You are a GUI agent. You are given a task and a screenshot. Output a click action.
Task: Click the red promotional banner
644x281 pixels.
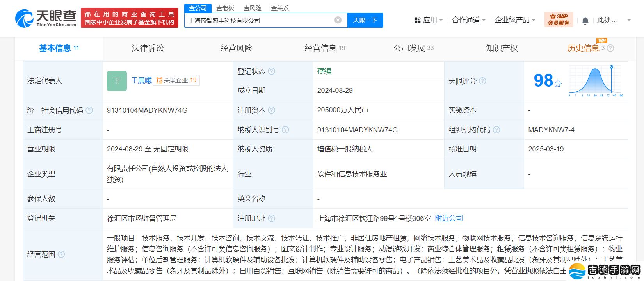tap(130, 18)
